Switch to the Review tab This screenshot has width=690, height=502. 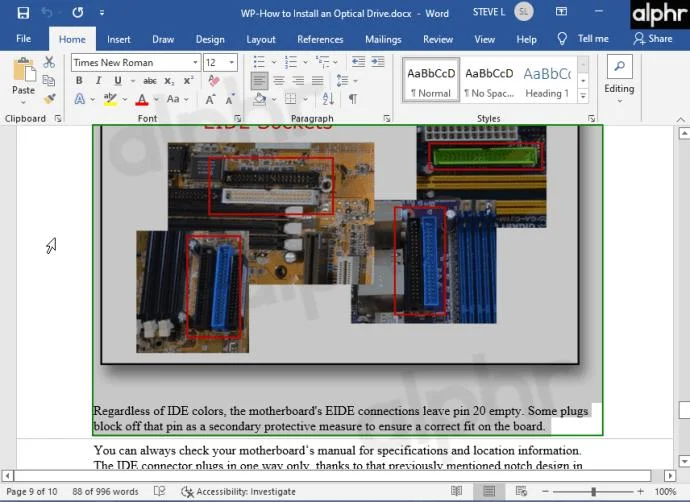click(x=438, y=39)
